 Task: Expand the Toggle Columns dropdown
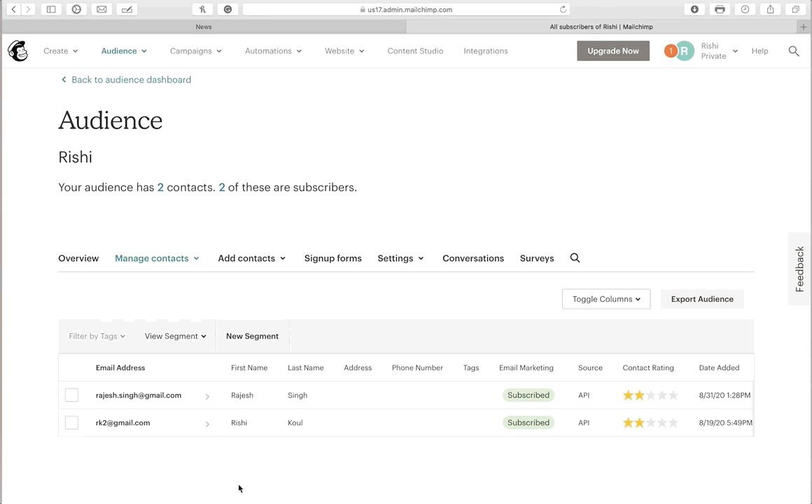(x=605, y=299)
